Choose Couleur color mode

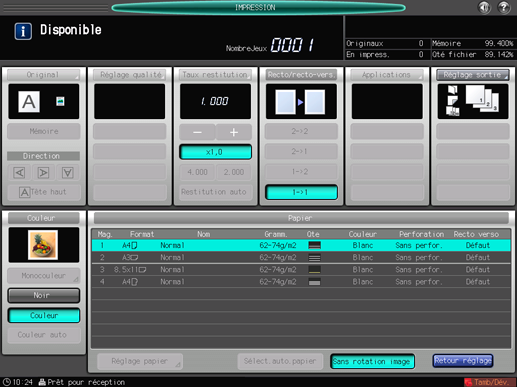coord(44,315)
